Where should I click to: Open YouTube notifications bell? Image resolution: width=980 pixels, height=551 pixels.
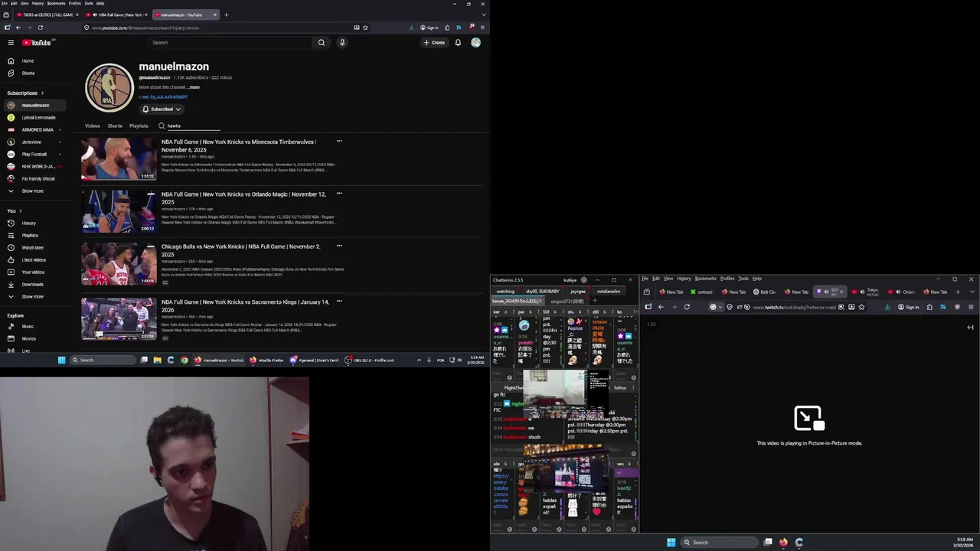458,43
